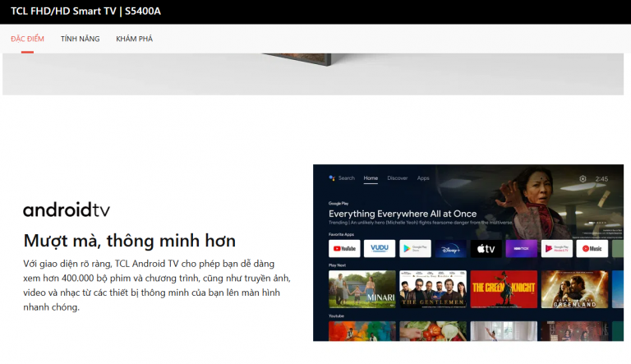Open the Disney+ app tile
Image resolution: width=631 pixels, height=364 pixels.
click(450, 248)
